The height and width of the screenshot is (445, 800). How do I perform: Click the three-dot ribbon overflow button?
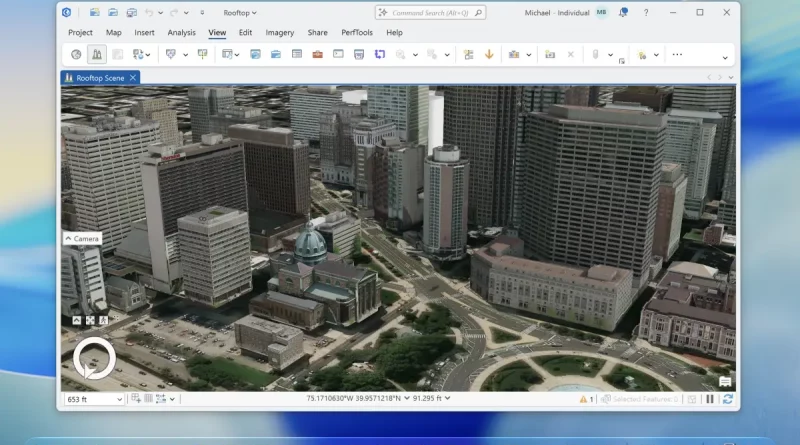(677, 55)
